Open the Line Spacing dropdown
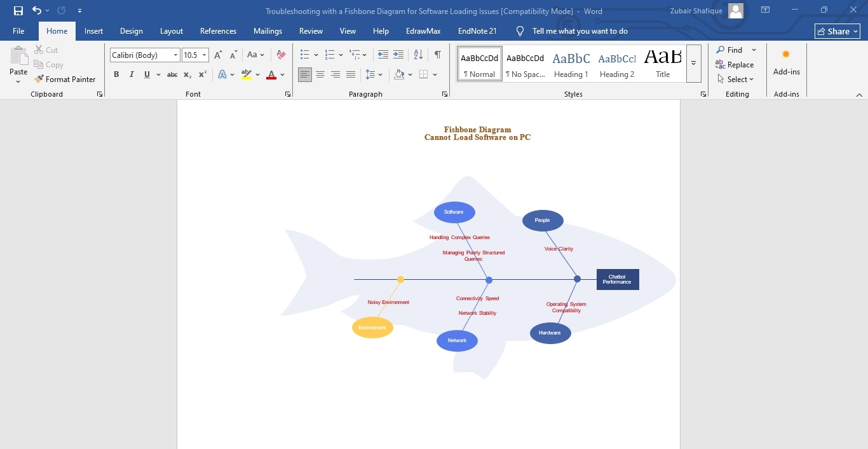The height and width of the screenshot is (449, 868). 372,74
